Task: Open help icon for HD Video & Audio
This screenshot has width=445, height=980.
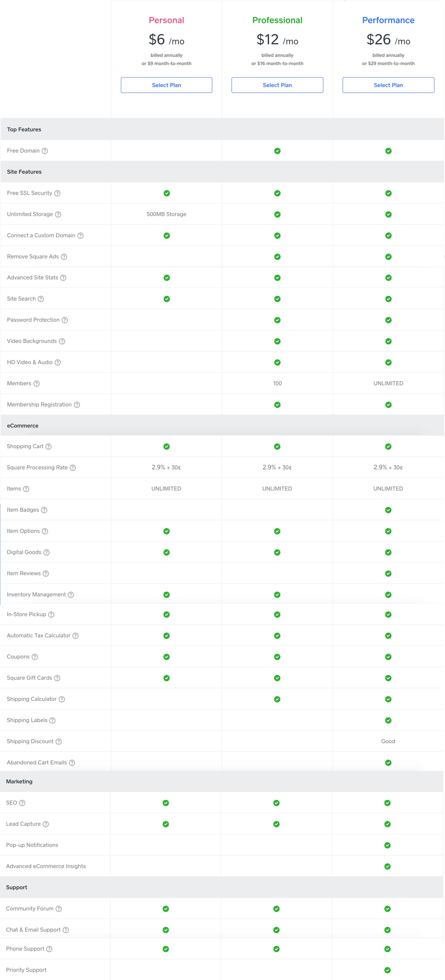Action: coord(57,362)
